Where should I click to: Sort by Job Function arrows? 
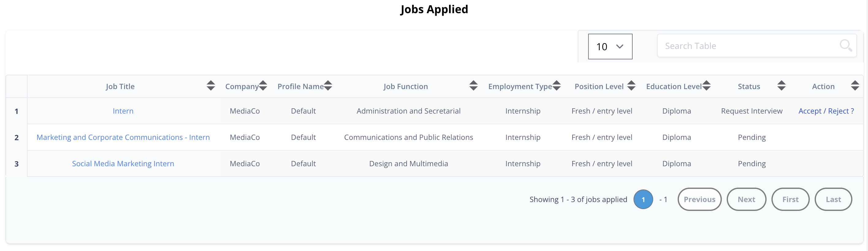pyautogui.click(x=474, y=86)
